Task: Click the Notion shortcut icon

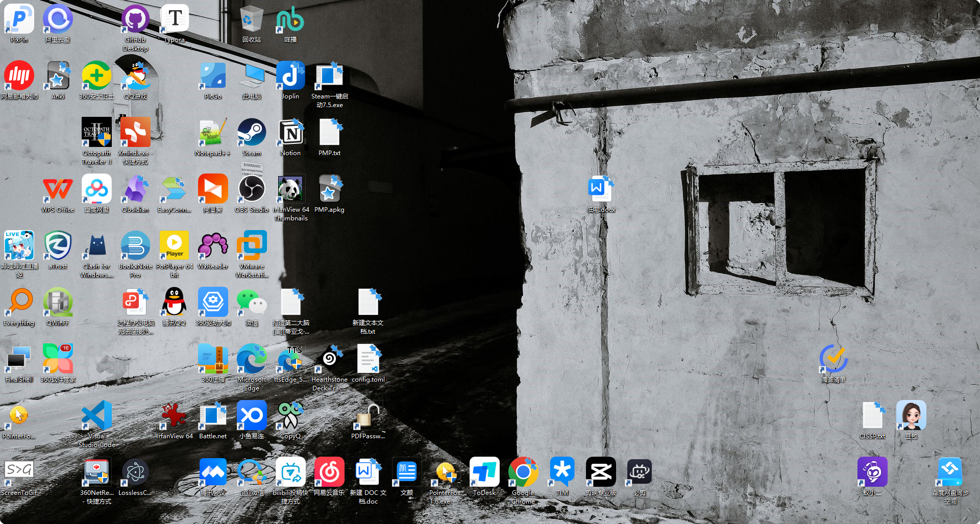Action: [x=290, y=133]
